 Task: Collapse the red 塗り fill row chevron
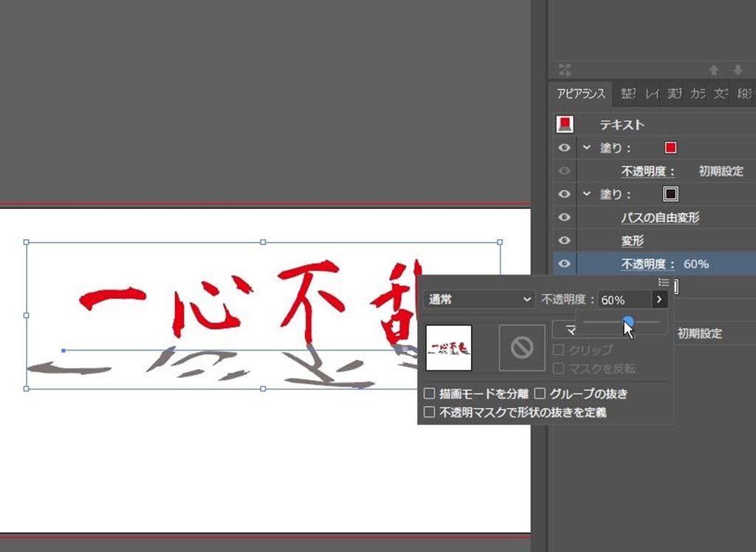(x=587, y=148)
